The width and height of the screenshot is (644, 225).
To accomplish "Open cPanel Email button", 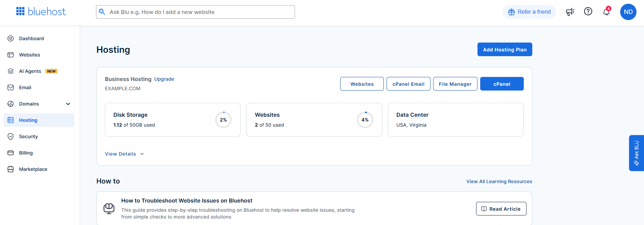I will point(408,84).
